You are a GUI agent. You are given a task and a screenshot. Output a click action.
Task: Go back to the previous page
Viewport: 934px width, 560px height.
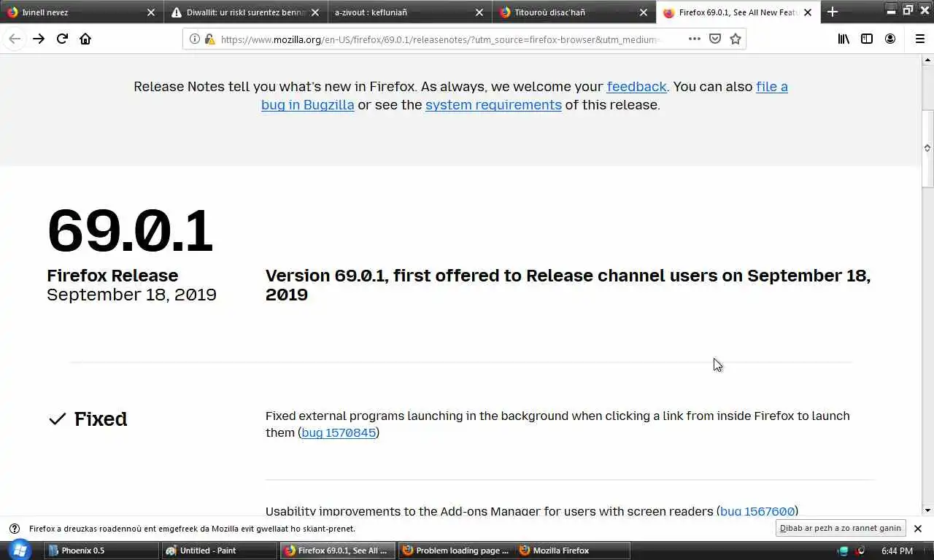coord(15,39)
